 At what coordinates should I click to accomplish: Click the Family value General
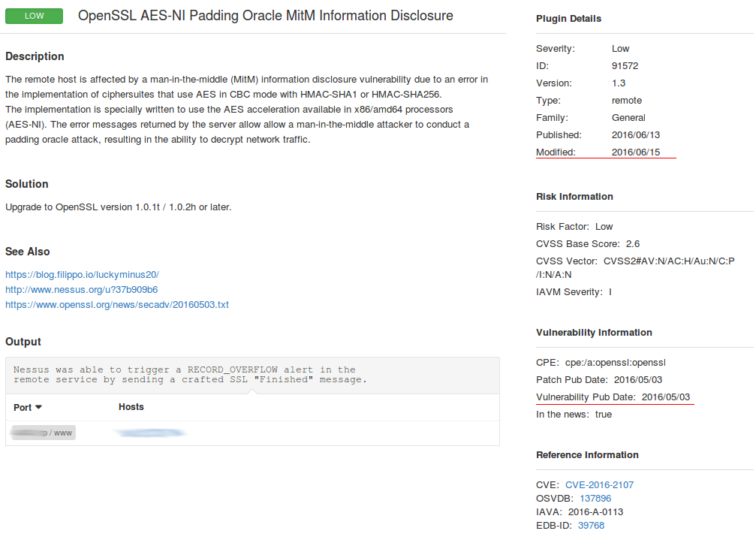(x=628, y=118)
